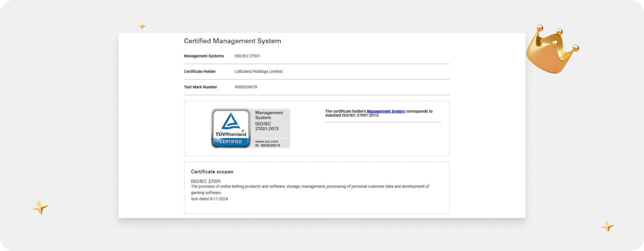The width and height of the screenshot is (644, 251).
Task: Click the ID 9000026019 text on badge
Action: click(268, 145)
